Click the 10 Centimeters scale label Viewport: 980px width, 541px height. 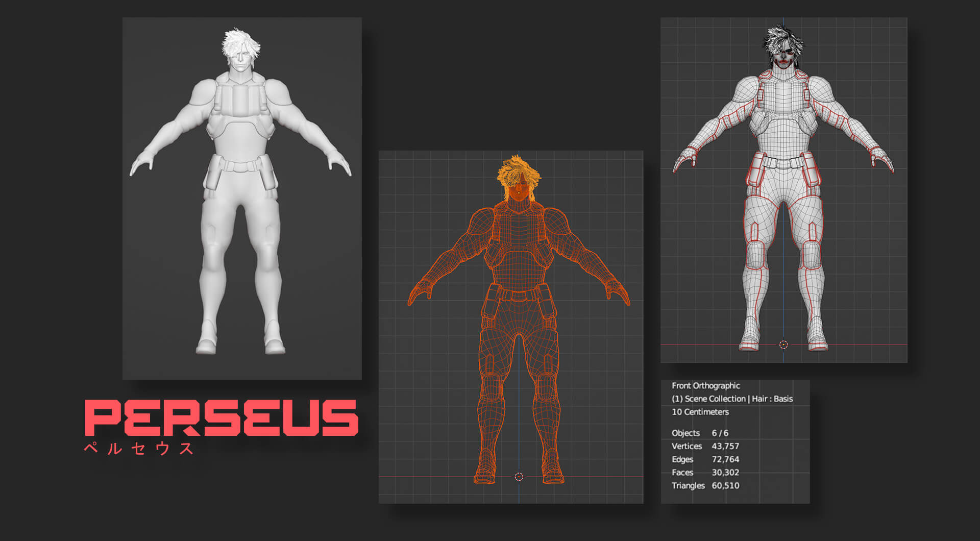[x=700, y=412]
